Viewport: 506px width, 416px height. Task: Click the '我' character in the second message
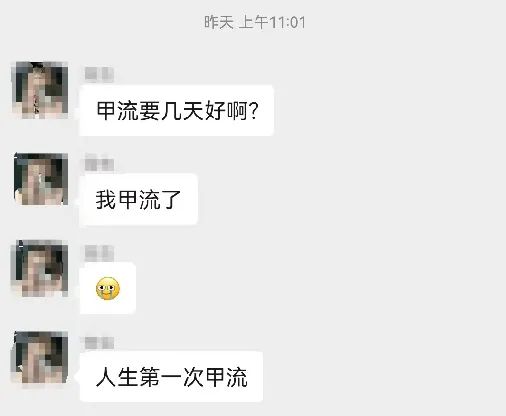[106, 200]
